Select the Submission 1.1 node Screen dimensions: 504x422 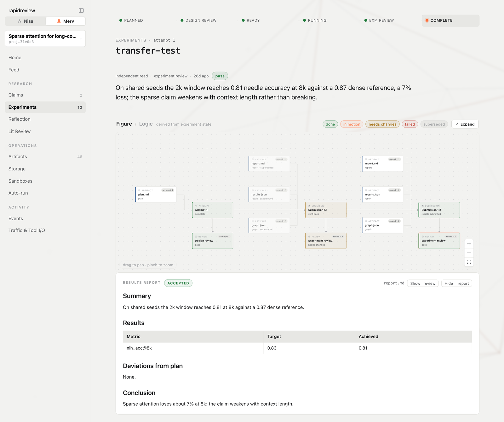pos(326,210)
